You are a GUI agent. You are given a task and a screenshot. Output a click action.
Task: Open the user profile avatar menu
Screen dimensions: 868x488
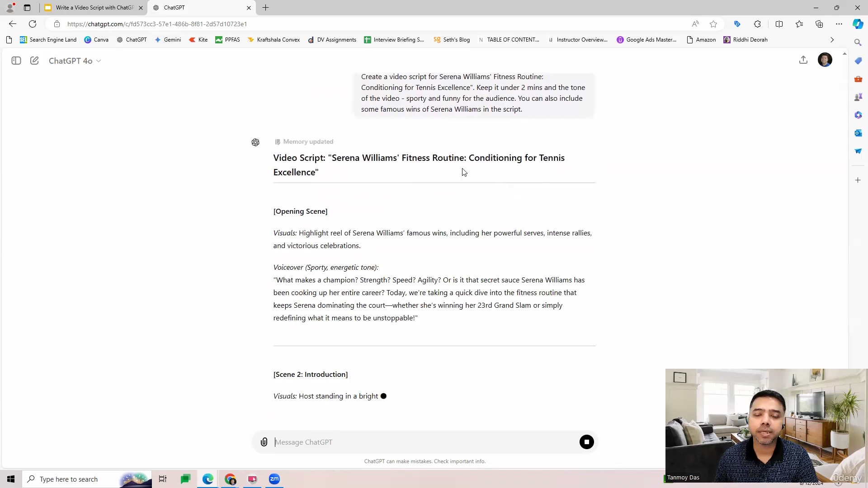point(825,60)
